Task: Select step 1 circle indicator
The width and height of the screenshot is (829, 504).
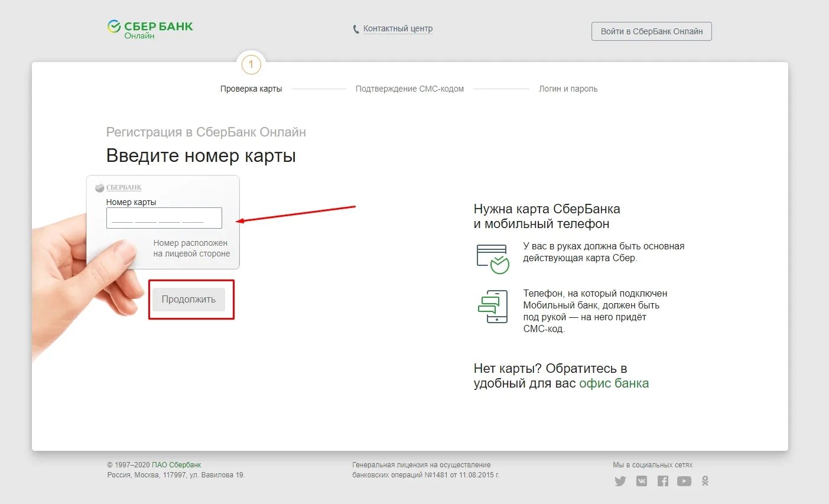Action: [x=251, y=64]
